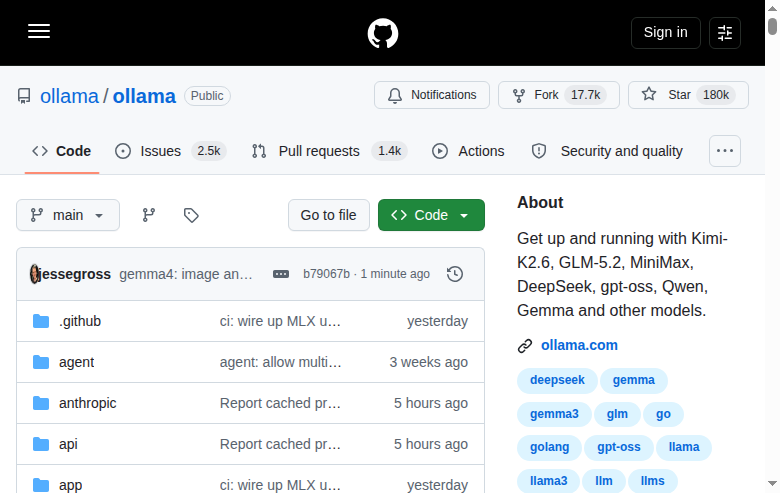The image size is (780, 493).
Task: Select the gpt-oss topic tag
Action: click(x=618, y=447)
